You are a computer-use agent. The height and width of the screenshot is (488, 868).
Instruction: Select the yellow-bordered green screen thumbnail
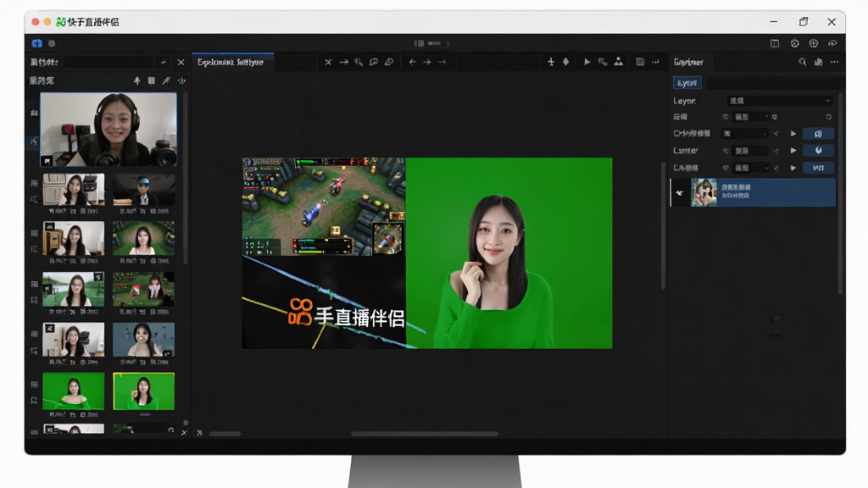click(x=144, y=391)
